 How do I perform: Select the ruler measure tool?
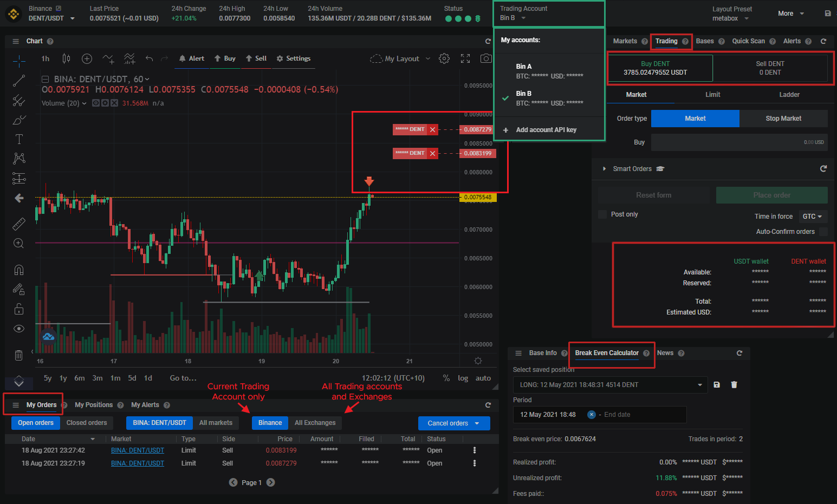pyautogui.click(x=19, y=224)
